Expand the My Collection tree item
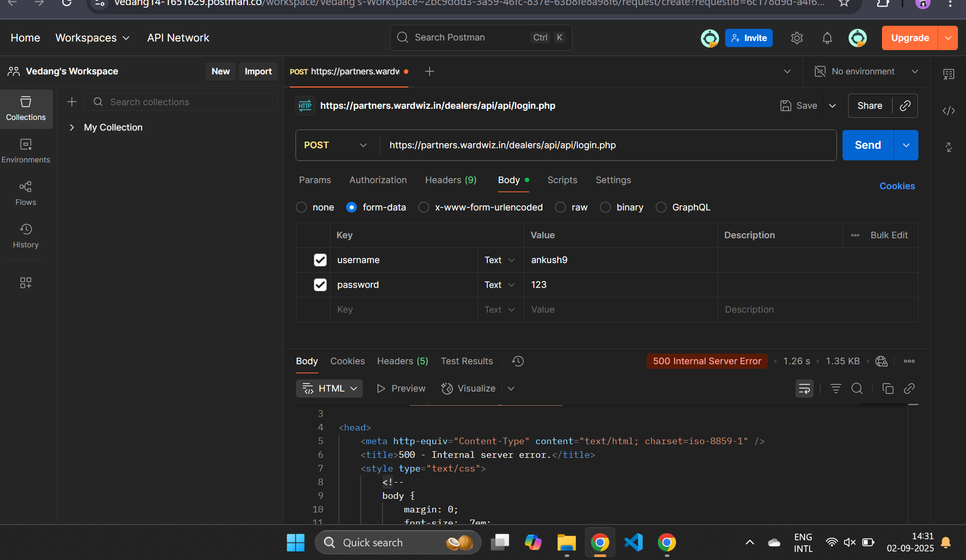966x560 pixels. point(72,127)
